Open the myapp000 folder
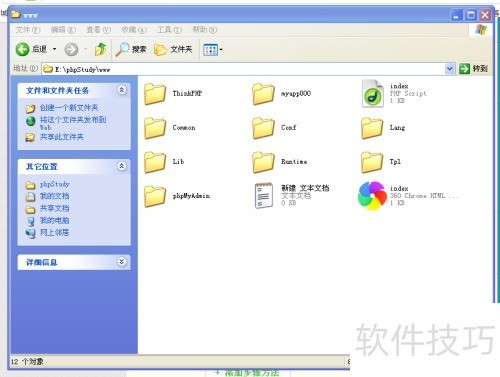This screenshot has height=377, width=500. pyautogui.click(x=263, y=94)
